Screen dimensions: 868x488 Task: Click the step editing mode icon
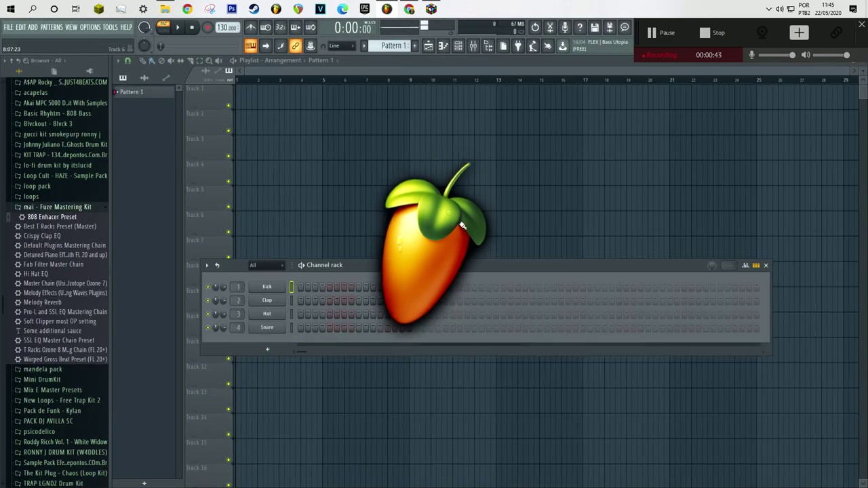pyautogui.click(x=280, y=45)
